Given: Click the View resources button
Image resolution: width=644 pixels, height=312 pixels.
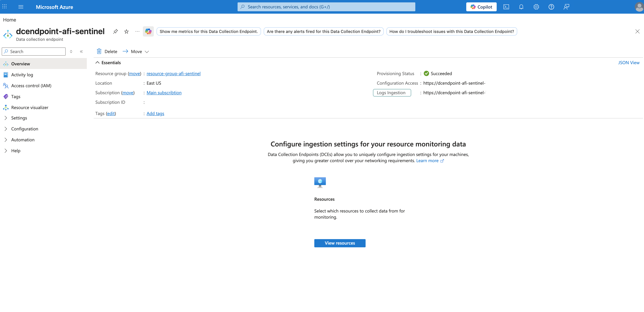Looking at the screenshot, I should coord(340,243).
